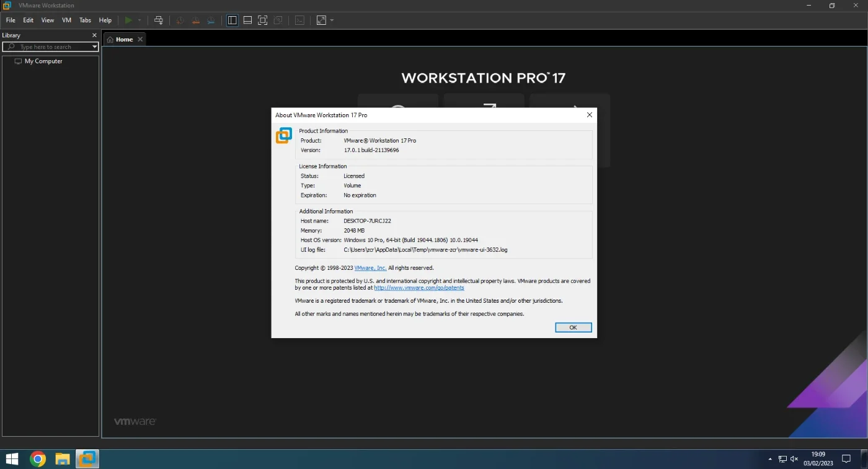Switch to the Home tab

pos(124,39)
